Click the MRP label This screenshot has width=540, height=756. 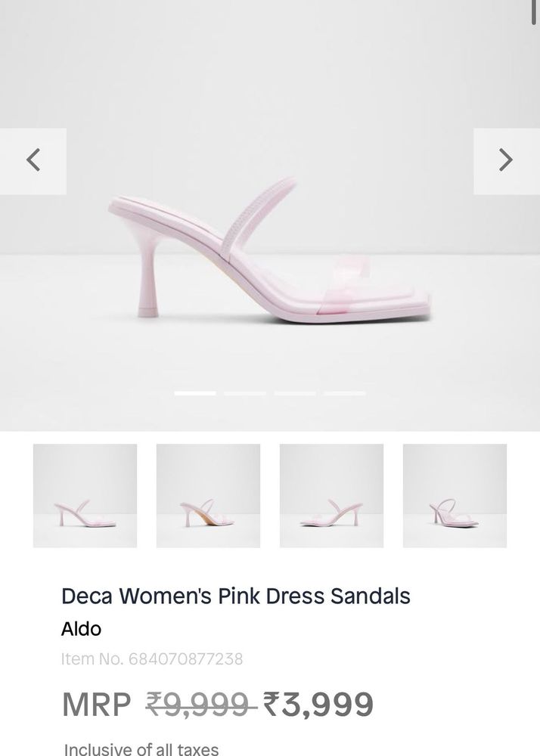[x=96, y=705]
